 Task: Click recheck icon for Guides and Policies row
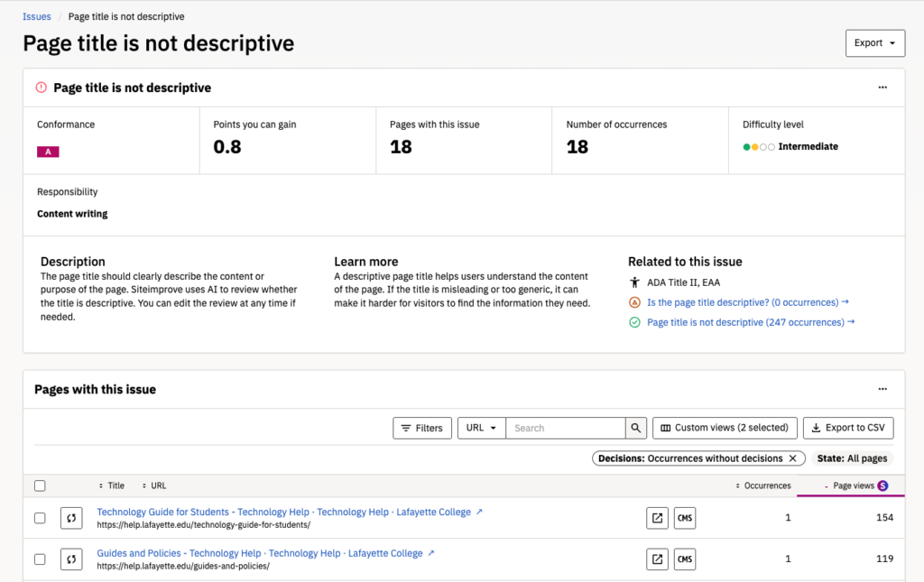coord(71,559)
